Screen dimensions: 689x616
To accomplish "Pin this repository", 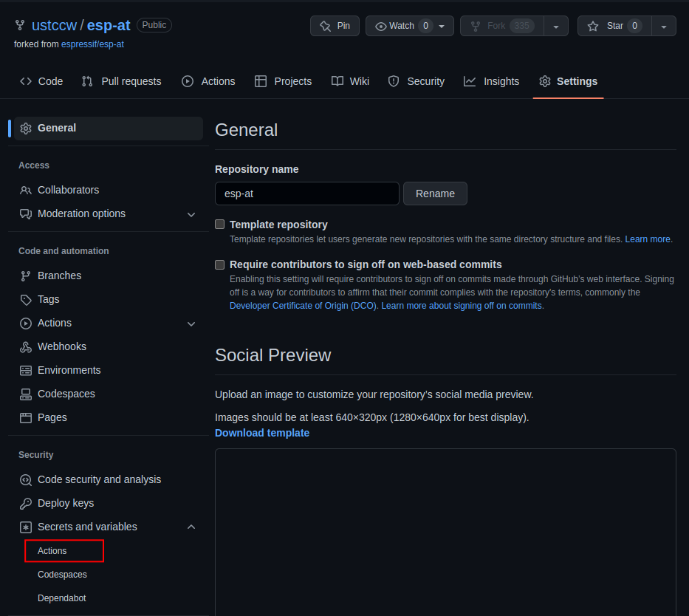I will click(334, 25).
